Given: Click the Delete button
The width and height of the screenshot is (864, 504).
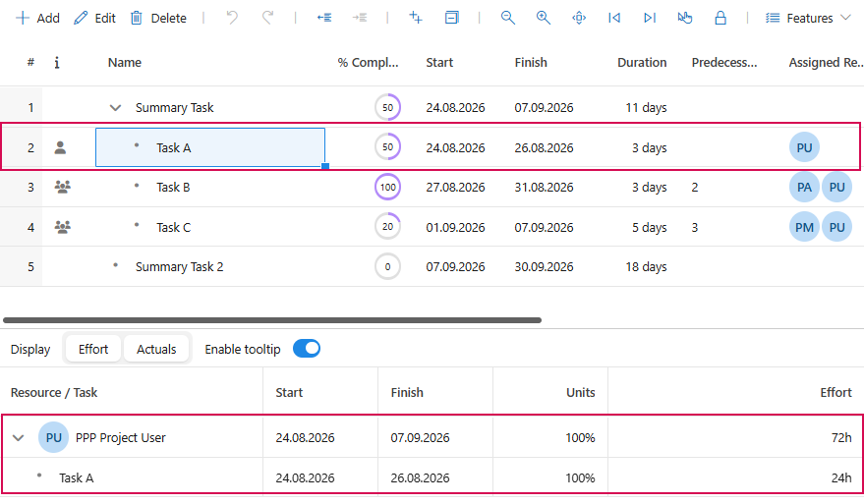Looking at the screenshot, I should pyautogui.click(x=158, y=19).
